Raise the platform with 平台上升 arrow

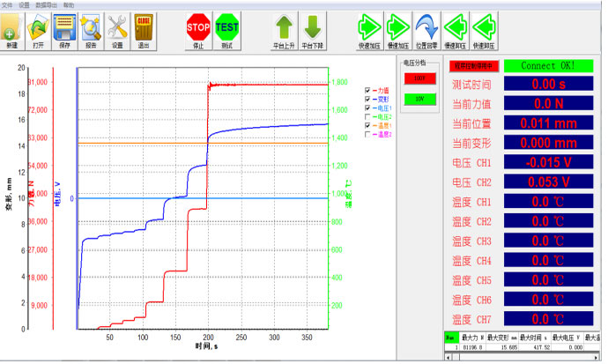point(284,30)
